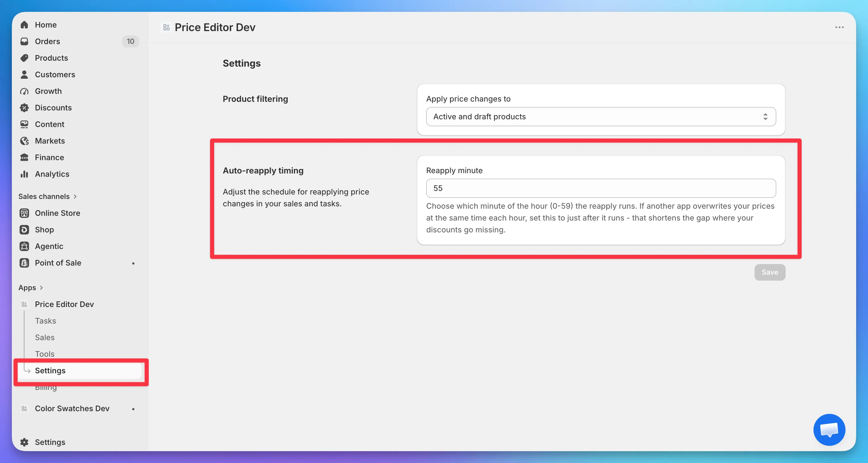868x463 pixels.
Task: Click the Save button
Action: (x=770, y=272)
